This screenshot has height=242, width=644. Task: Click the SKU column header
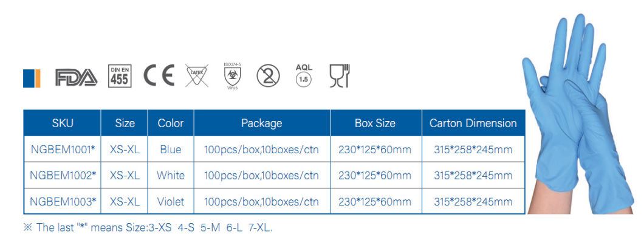(x=62, y=123)
